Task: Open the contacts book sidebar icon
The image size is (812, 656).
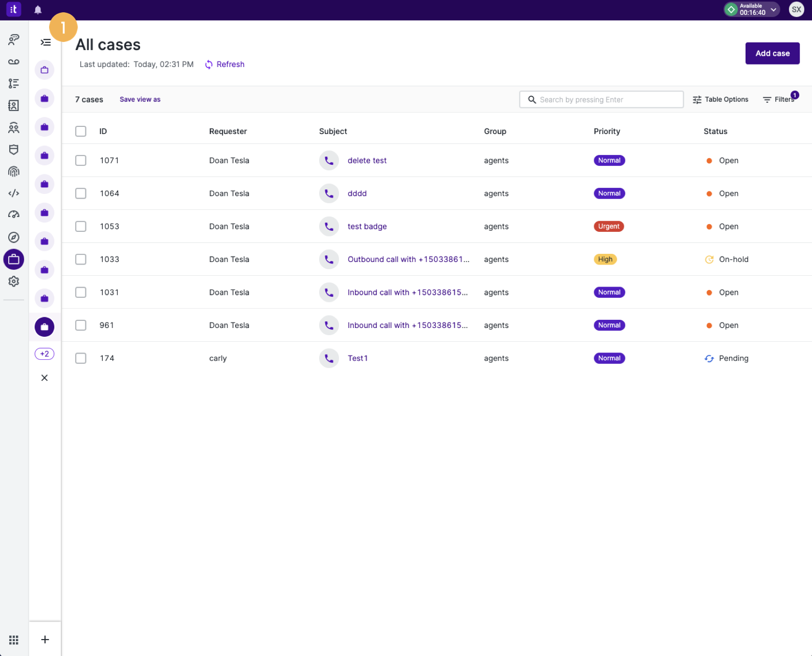Action: point(14,105)
